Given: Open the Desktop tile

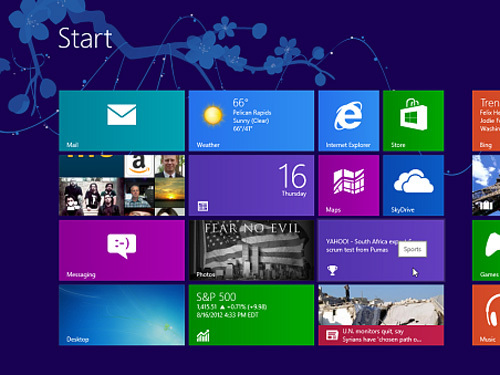Looking at the screenshot, I should tap(122, 315).
